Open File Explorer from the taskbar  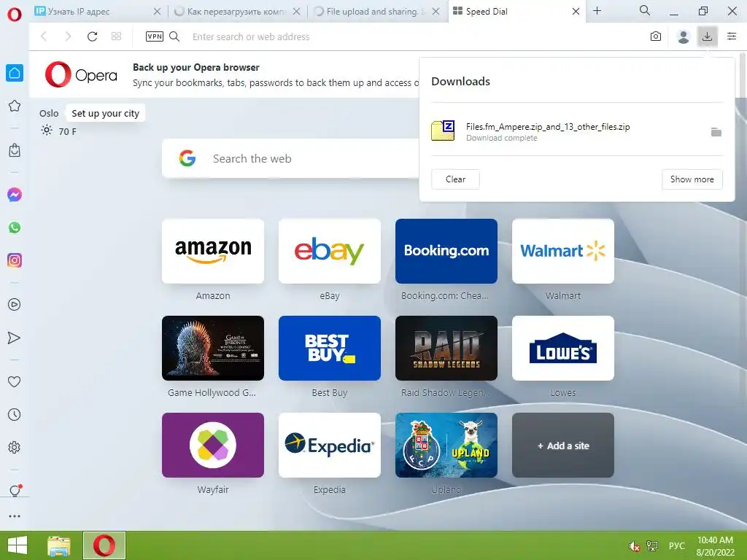pos(59,545)
